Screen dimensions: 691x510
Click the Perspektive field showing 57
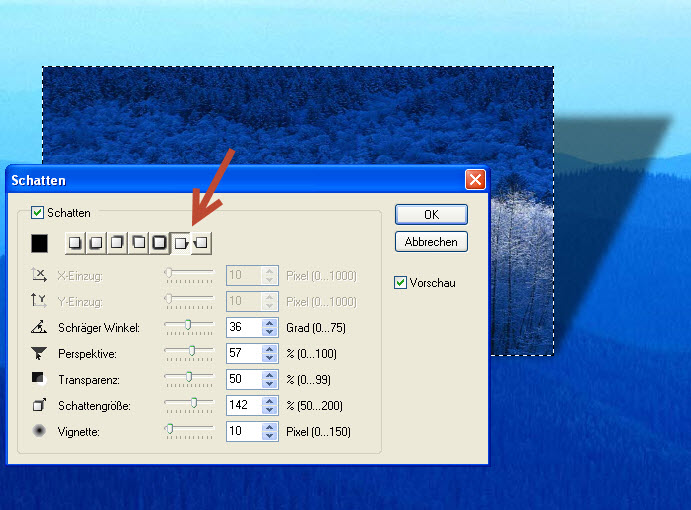click(244, 354)
